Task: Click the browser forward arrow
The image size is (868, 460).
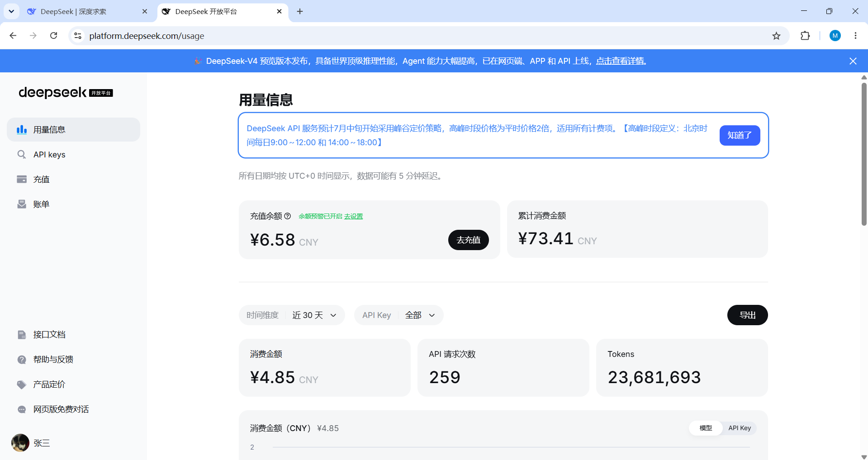Action: pyautogui.click(x=33, y=36)
